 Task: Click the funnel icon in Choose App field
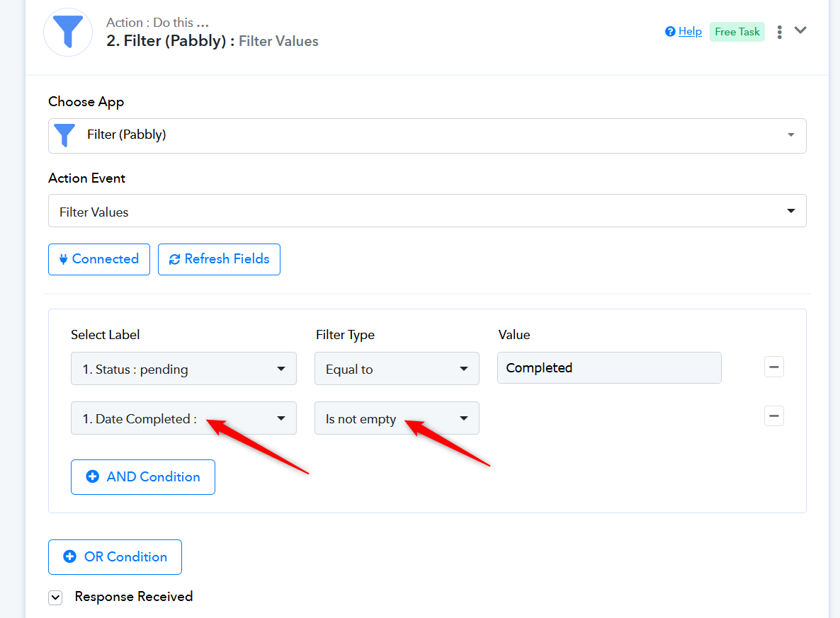65,135
